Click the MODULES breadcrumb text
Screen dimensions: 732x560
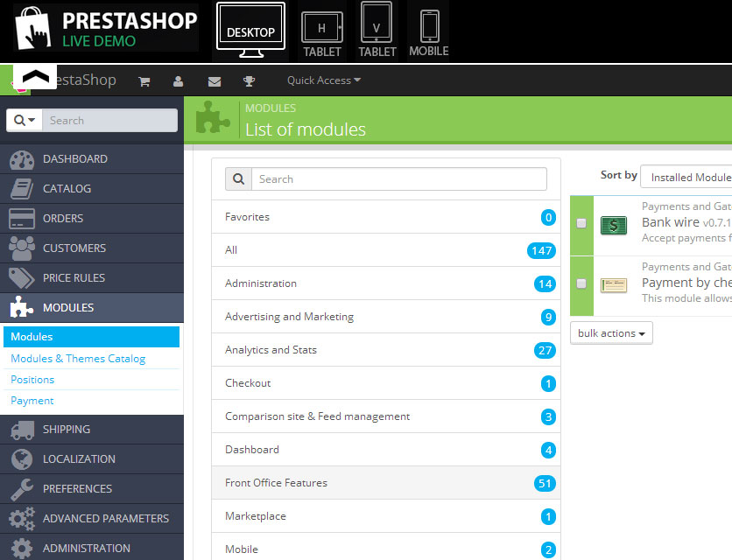click(271, 108)
